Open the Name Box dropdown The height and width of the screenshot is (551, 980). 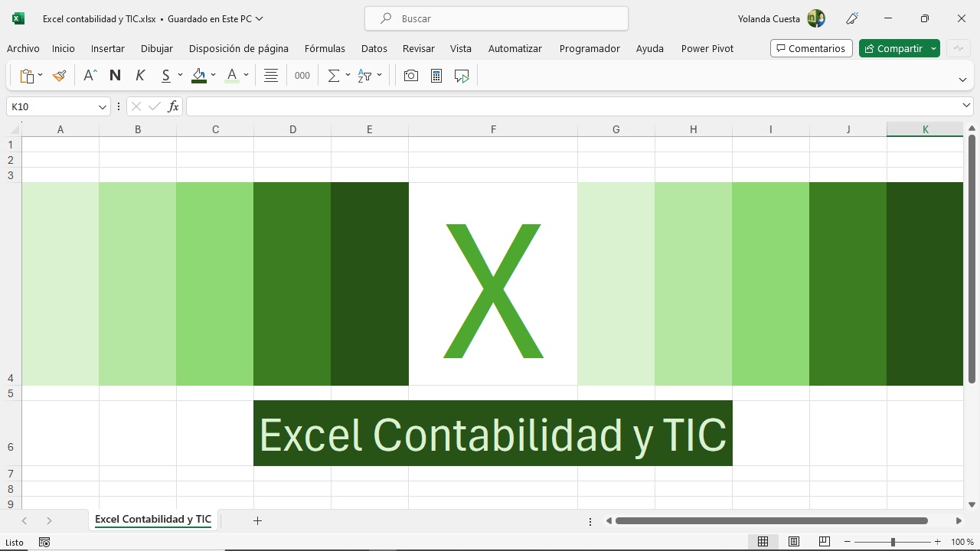click(102, 107)
